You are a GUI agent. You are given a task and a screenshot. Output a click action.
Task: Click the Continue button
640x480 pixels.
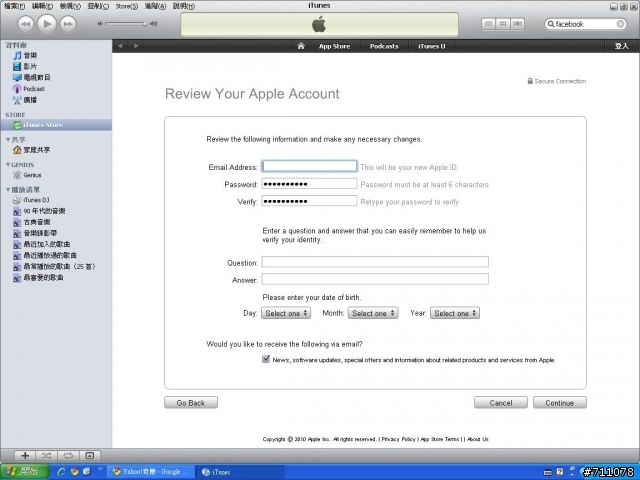pos(560,402)
